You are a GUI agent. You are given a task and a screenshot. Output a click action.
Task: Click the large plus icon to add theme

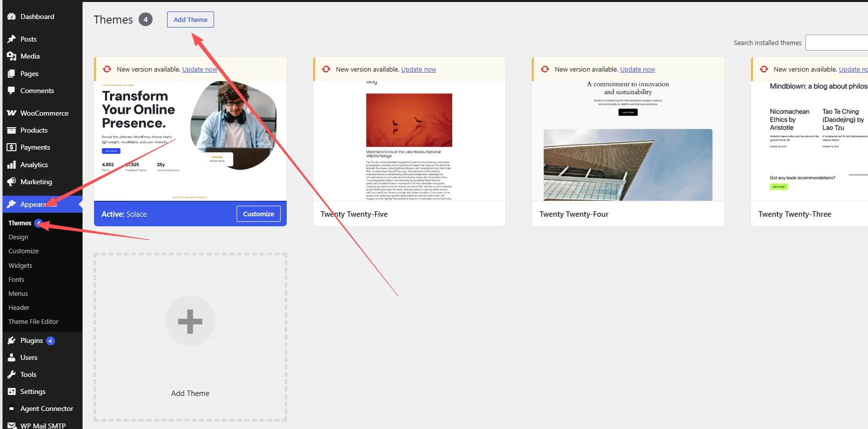click(x=190, y=321)
